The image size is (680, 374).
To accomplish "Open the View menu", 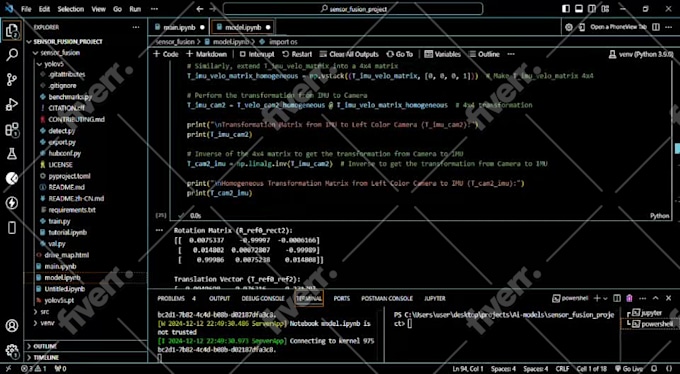I will (x=99, y=9).
